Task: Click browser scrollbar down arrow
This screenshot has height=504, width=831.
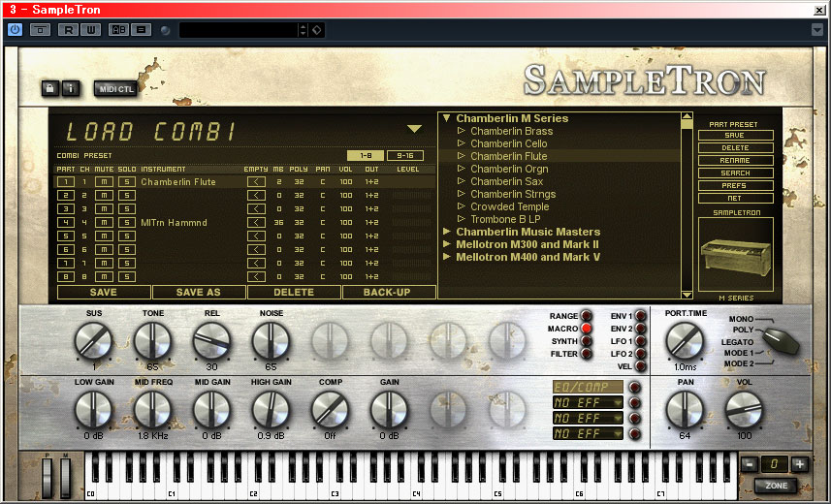Action: [x=687, y=295]
